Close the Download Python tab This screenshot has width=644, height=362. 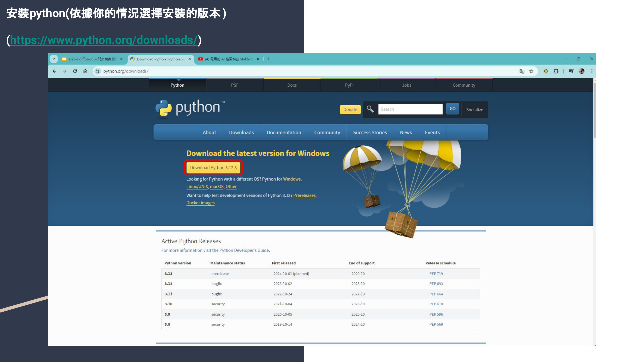190,59
